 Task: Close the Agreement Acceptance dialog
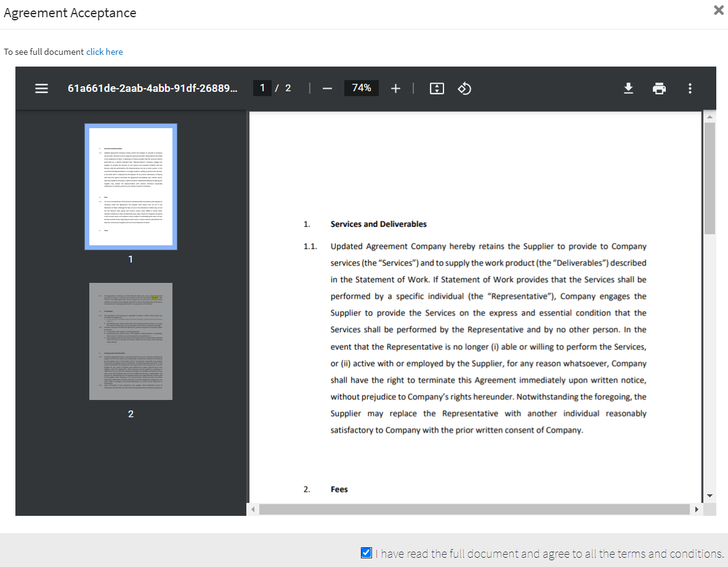718,10
